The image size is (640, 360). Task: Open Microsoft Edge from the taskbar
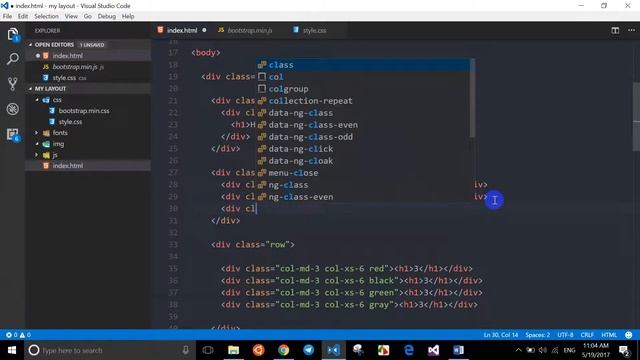point(409,350)
